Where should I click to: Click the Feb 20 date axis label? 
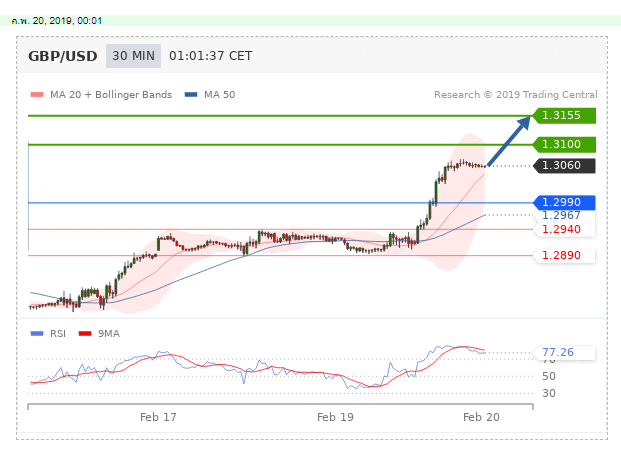click(x=481, y=417)
